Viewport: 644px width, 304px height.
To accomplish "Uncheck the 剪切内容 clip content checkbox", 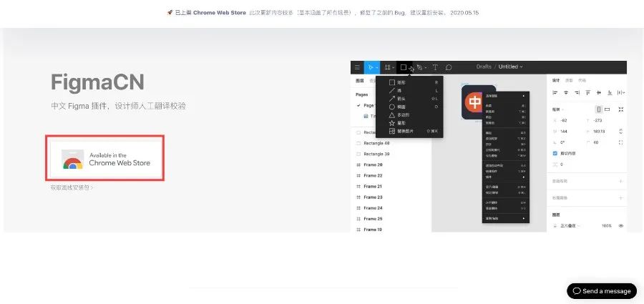I will coord(555,153).
